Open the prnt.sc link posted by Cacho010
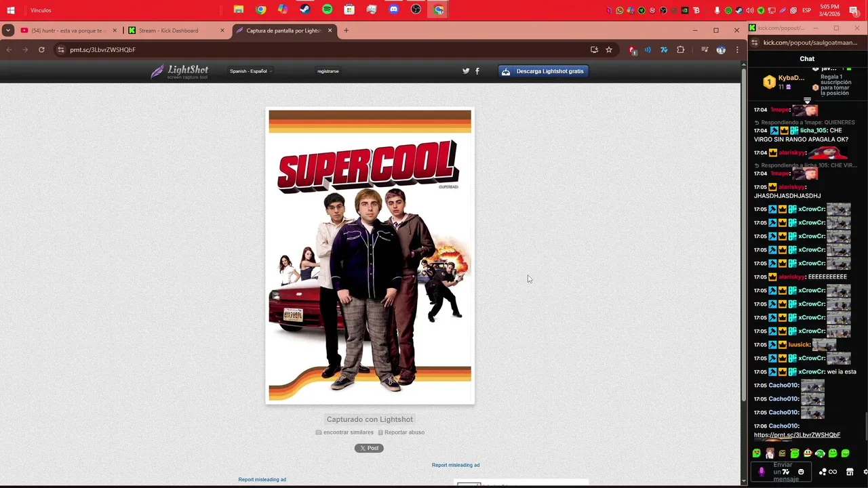This screenshot has width=868, height=488. [x=797, y=435]
